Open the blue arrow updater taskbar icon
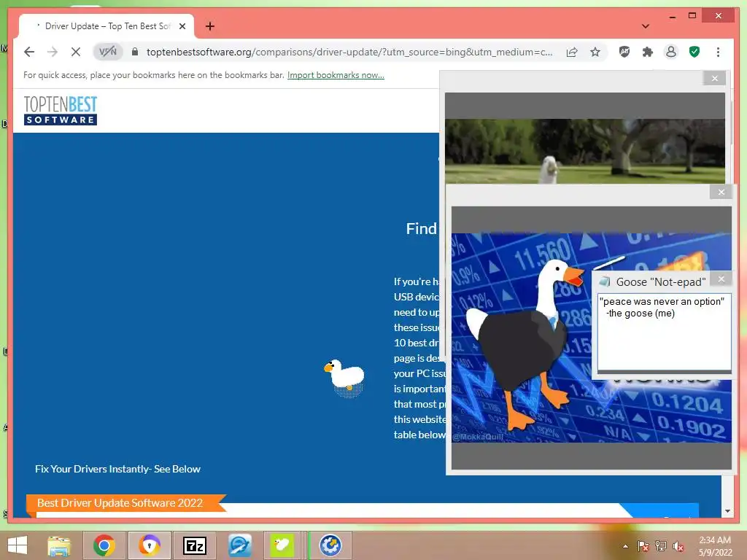This screenshot has width=747, height=560. (x=330, y=545)
